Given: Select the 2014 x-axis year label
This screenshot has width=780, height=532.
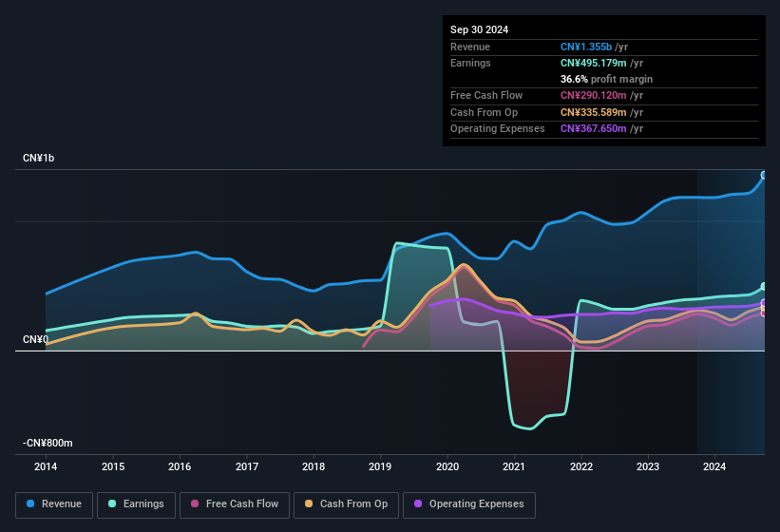Looking at the screenshot, I should pos(46,466).
